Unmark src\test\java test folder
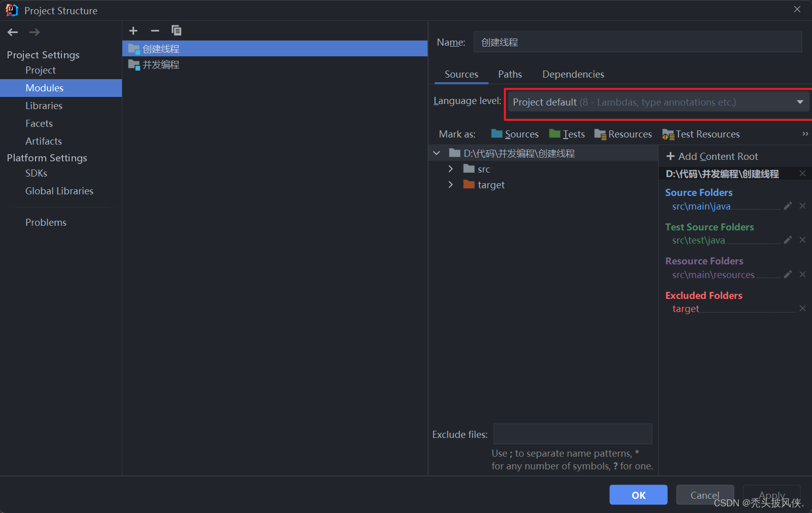Image resolution: width=812 pixels, height=513 pixels. pos(802,240)
